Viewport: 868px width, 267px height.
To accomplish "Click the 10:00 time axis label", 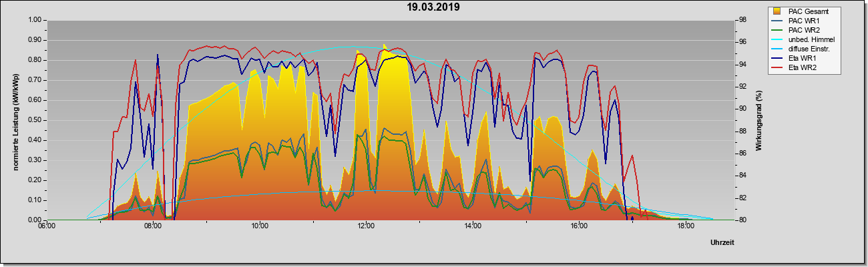I will (260, 227).
